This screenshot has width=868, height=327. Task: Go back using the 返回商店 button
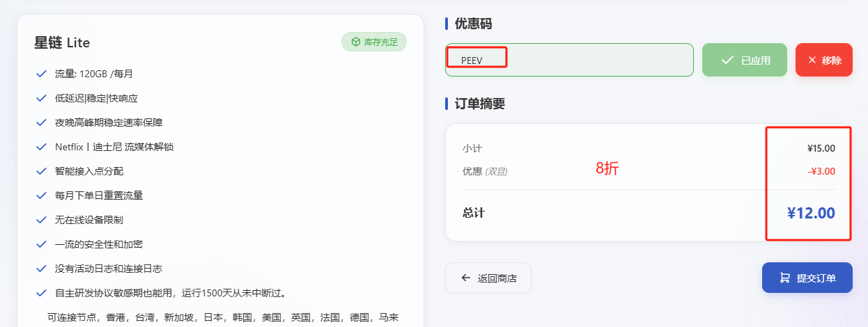pyautogui.click(x=488, y=278)
